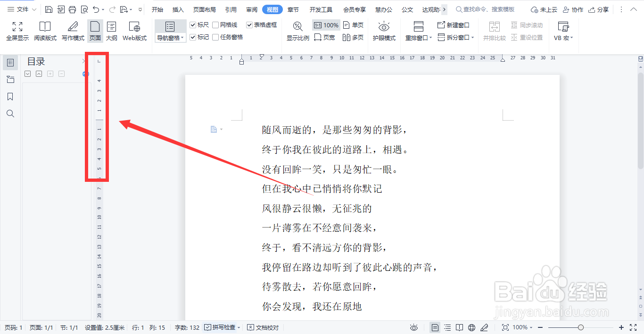The width and height of the screenshot is (644, 334).
Task: Click the Redo arrow icon
Action: coord(112,9)
